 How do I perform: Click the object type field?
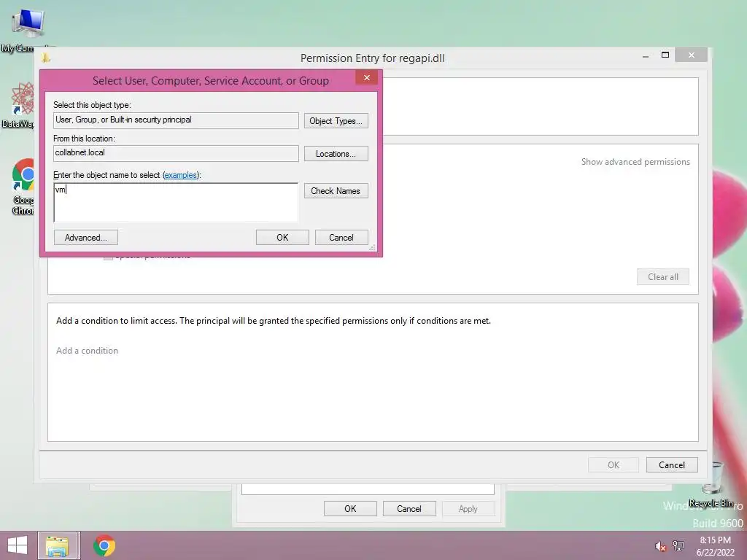pyautogui.click(x=176, y=120)
